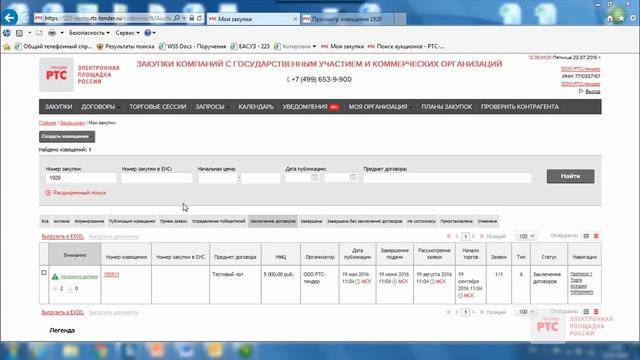The width and height of the screenshot is (640, 360).
Task: Open the blue help question mark icon
Action: pyautogui.click(x=147, y=33)
